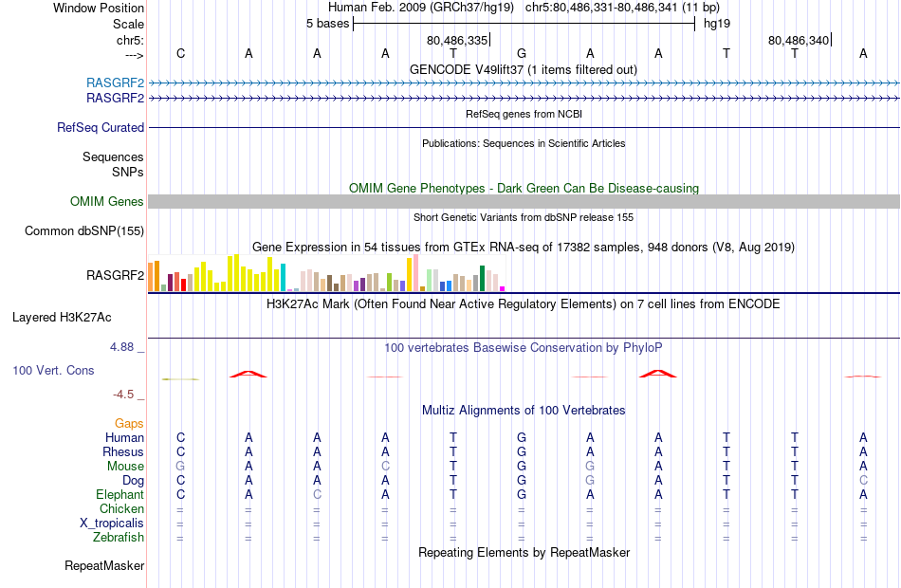The image size is (901, 588).
Task: Click the Dog species row label
Action: 134,481
